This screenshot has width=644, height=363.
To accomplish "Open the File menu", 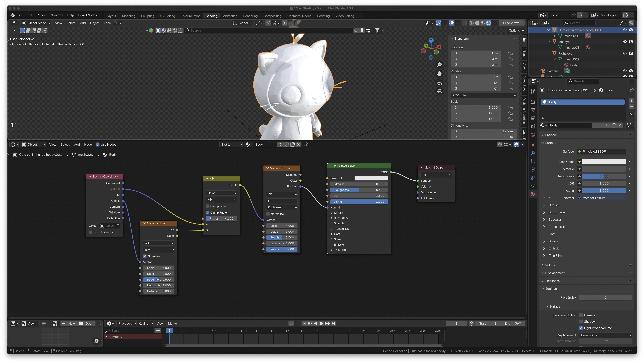I will 20,15.
